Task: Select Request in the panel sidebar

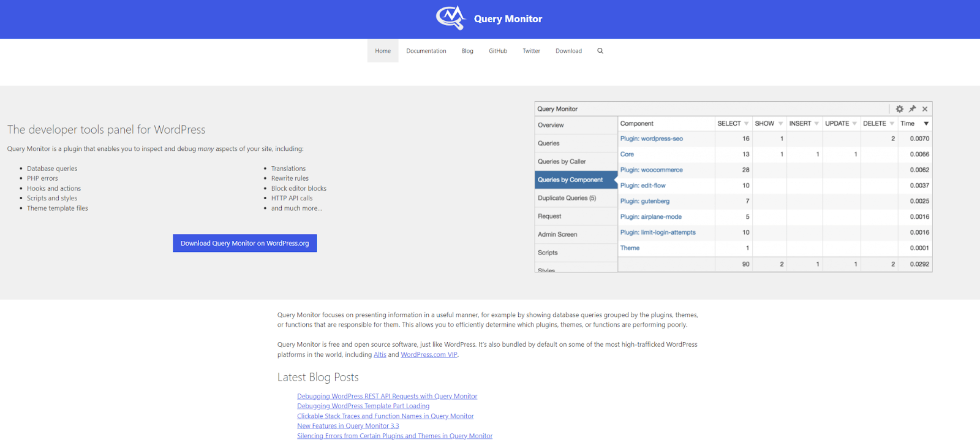Action: (576, 216)
